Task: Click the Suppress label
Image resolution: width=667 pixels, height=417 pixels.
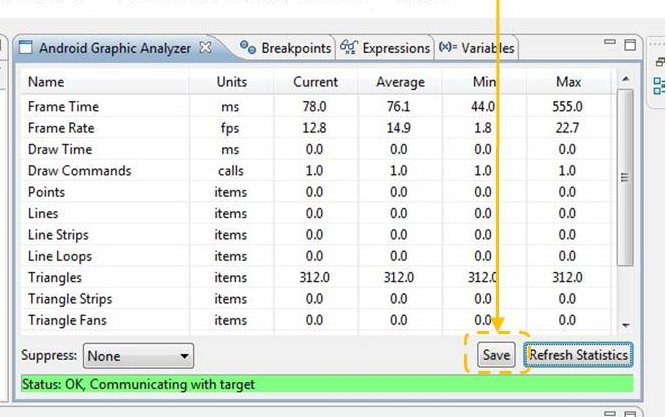Action: point(49,355)
